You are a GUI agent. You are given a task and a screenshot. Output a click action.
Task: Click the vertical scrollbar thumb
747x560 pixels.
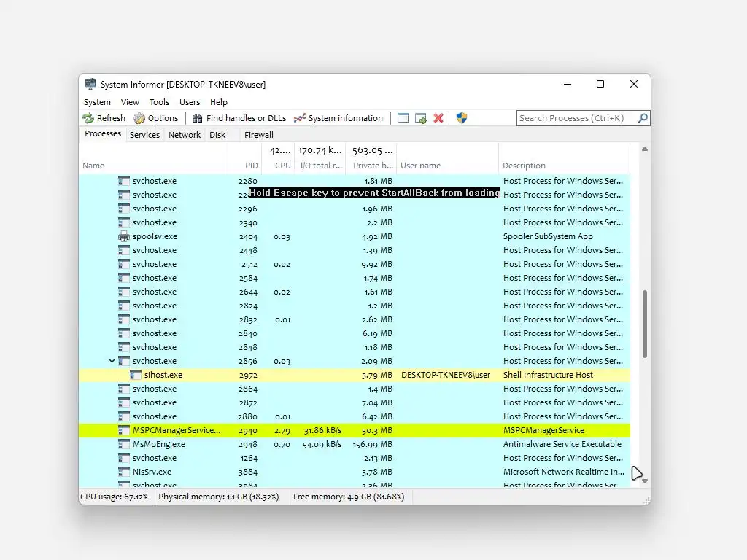point(645,324)
